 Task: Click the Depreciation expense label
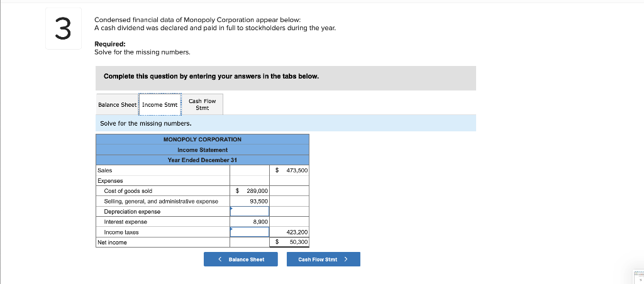point(132,211)
